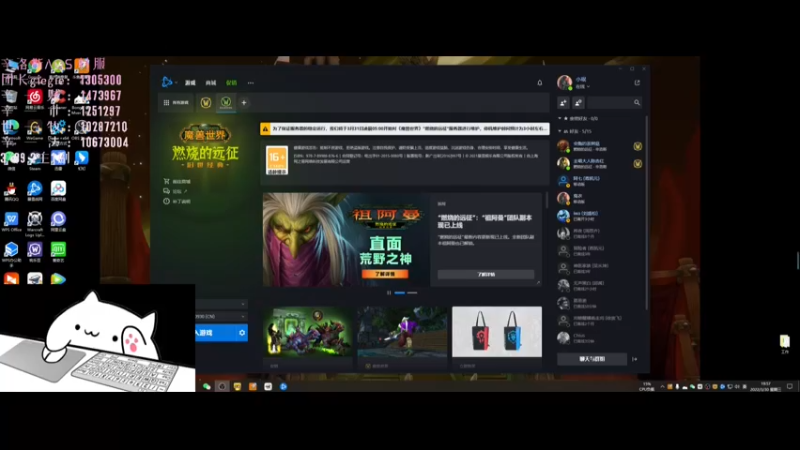The height and width of the screenshot is (450, 800).
Task: Select the gold World of Warcraft game tab
Action: (x=206, y=103)
